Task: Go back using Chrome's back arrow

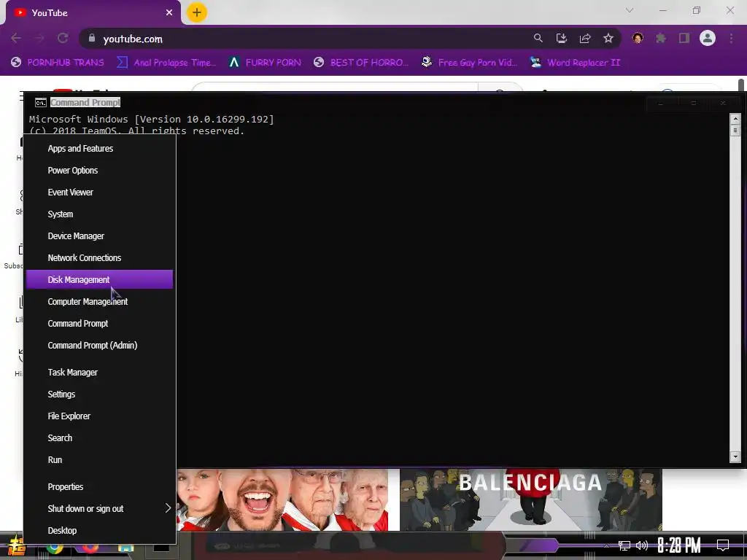Action: 16,38
